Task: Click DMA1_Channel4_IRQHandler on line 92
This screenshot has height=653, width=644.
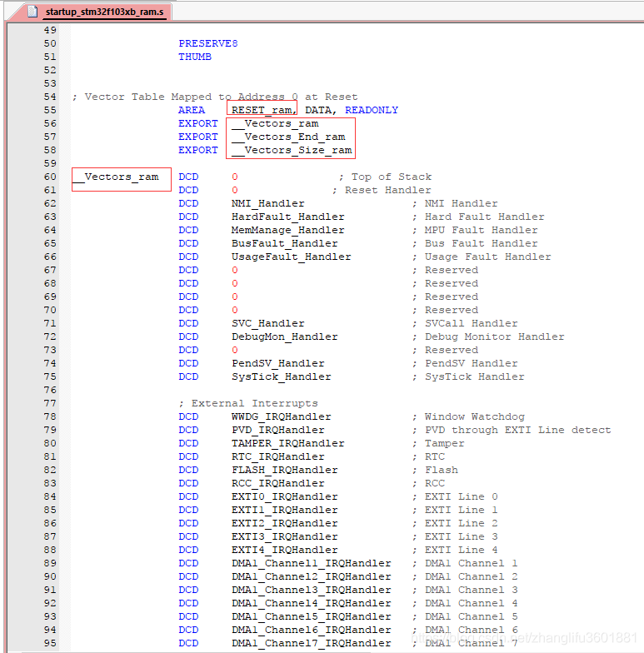Action: tap(312, 603)
